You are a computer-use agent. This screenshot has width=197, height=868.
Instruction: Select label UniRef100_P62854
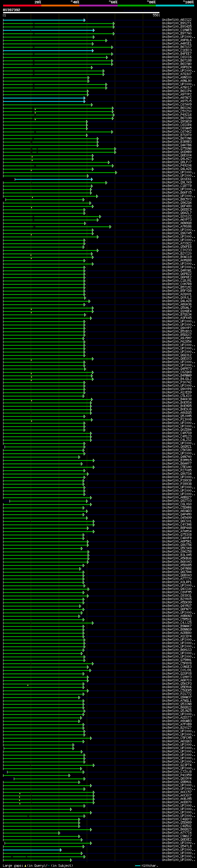tap(177, 342)
